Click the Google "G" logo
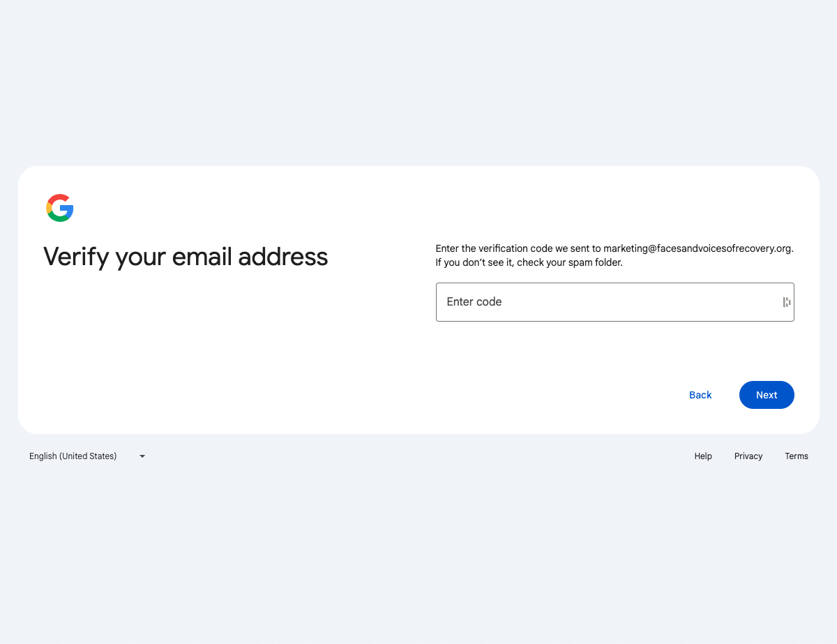Viewport: 837px width, 644px height. pyautogui.click(x=60, y=208)
